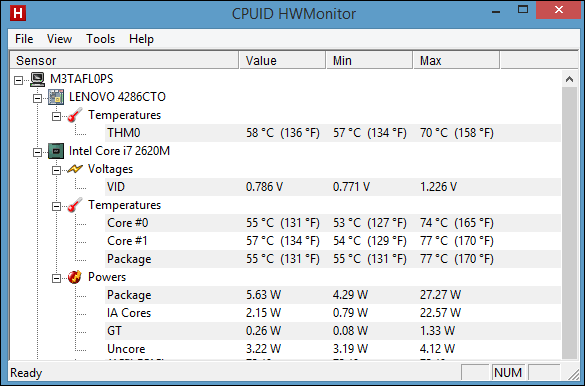Open the File menu

tap(24, 39)
